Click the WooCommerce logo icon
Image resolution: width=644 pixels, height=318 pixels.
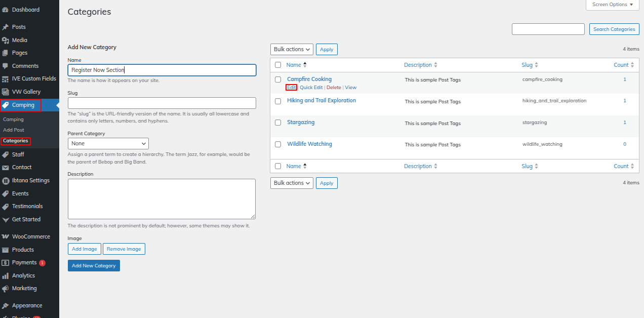6,237
